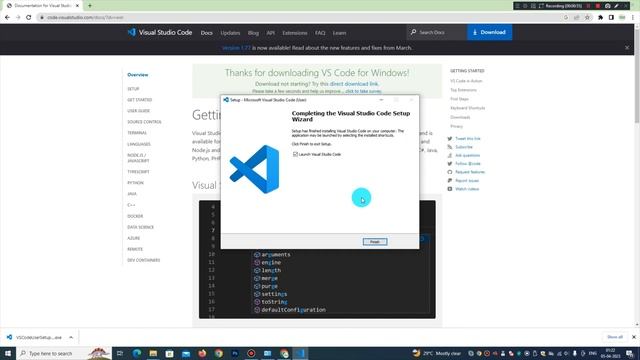
Task: Open Task View from the taskbar
Action: (120, 353)
